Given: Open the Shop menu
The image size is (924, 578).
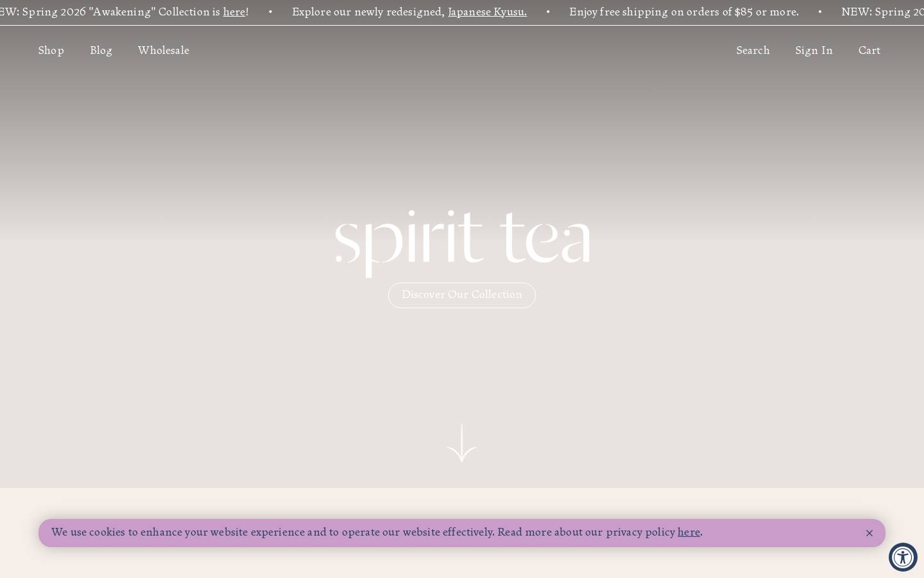Looking at the screenshot, I should tap(51, 50).
